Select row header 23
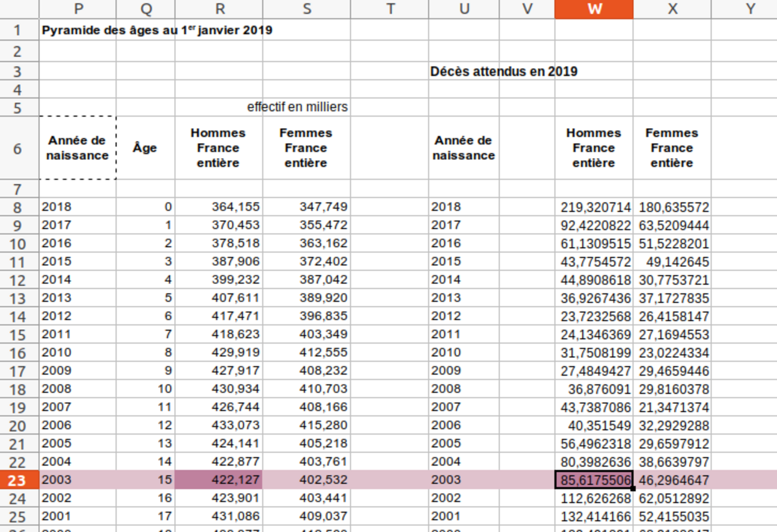This screenshot has width=777, height=532. pos(18,480)
